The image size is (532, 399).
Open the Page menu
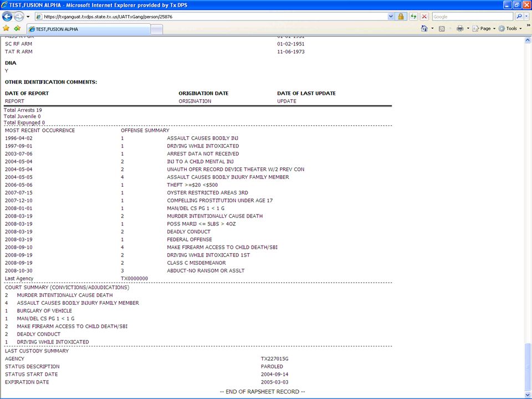[484, 28]
